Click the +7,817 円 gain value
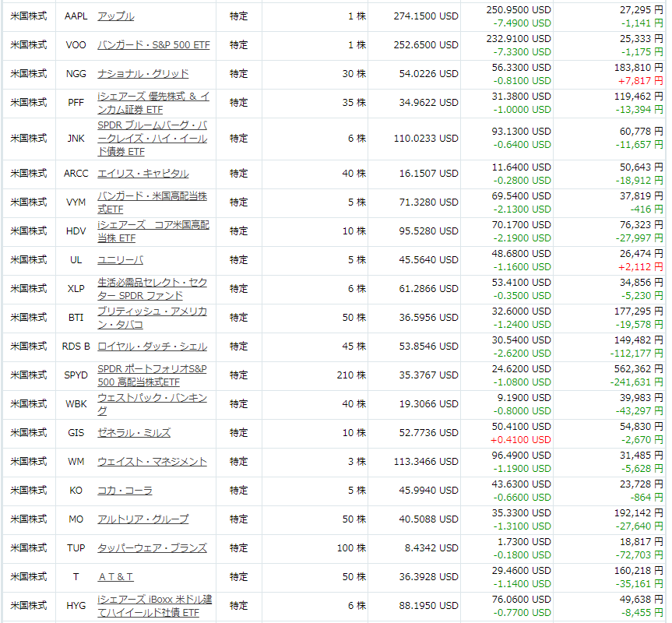The image size is (672, 623). point(641,81)
